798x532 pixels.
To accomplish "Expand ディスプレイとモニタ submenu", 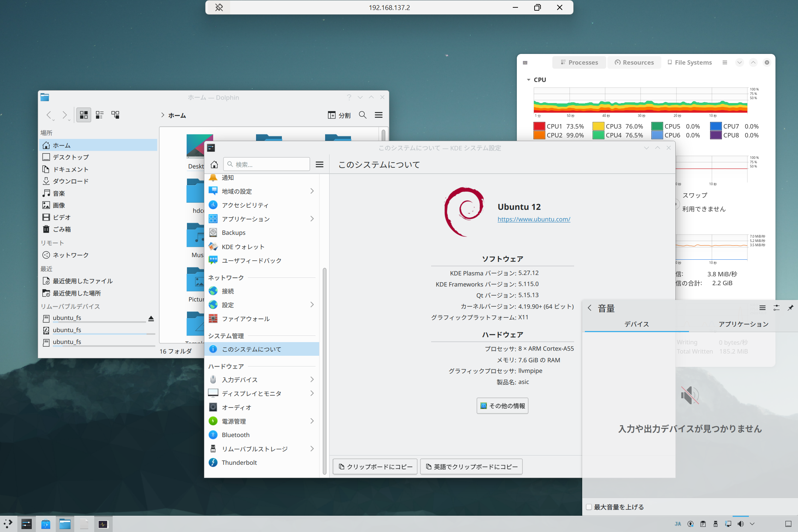I will coord(312,393).
